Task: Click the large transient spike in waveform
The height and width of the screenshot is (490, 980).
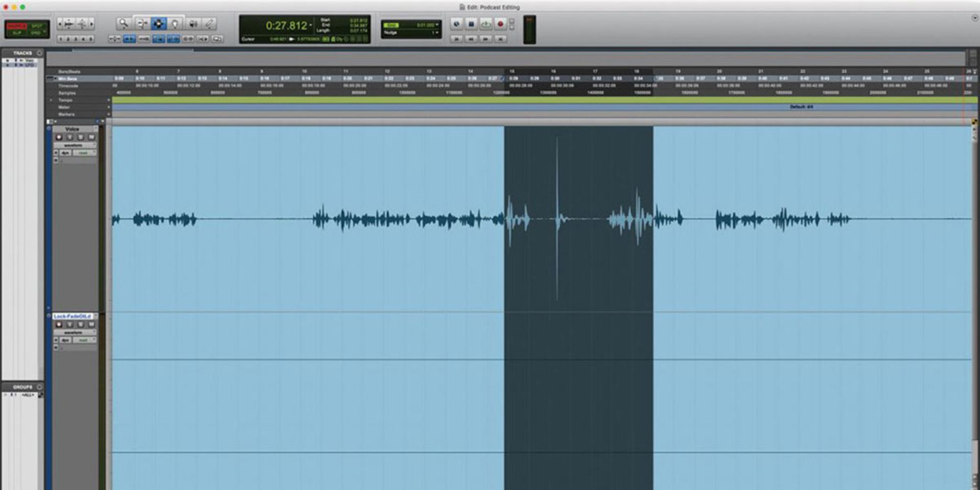Action: pos(557,218)
